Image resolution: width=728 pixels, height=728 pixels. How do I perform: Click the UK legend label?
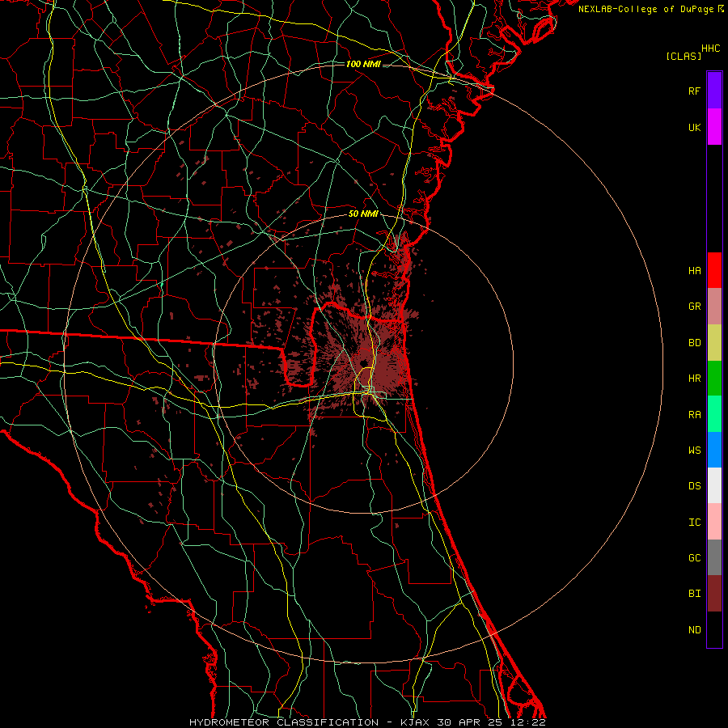[695, 127]
